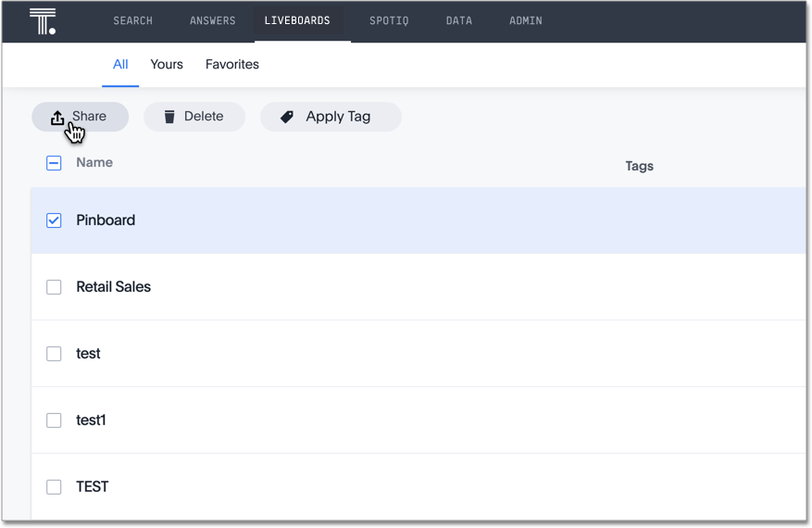Tick the test1 row checkbox
812x528 pixels.
tap(54, 421)
